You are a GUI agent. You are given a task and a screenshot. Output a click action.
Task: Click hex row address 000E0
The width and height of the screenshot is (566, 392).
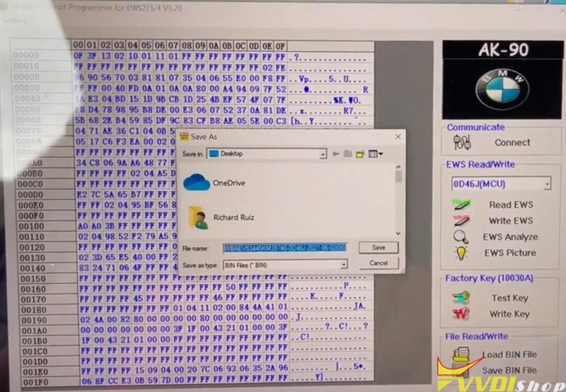tap(30, 205)
